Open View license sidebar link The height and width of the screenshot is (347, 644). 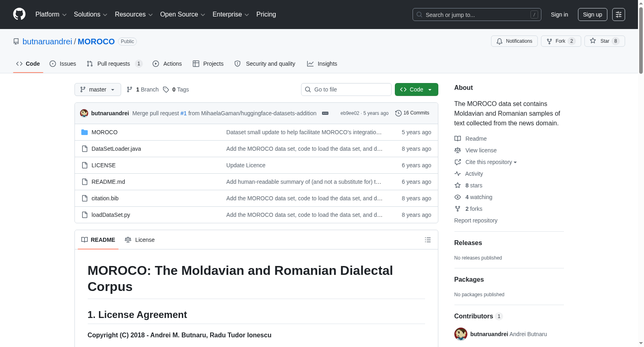point(475,150)
